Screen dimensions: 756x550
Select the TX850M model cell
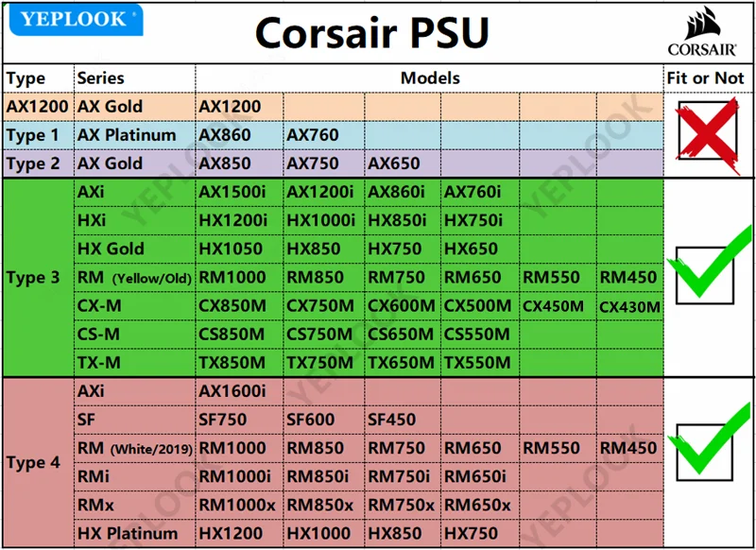coord(232,363)
